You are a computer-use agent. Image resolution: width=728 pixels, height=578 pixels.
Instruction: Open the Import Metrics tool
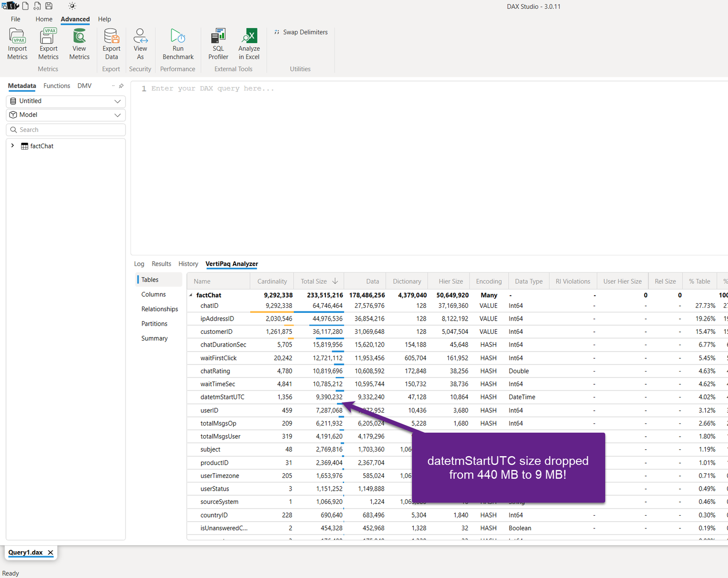coord(17,43)
